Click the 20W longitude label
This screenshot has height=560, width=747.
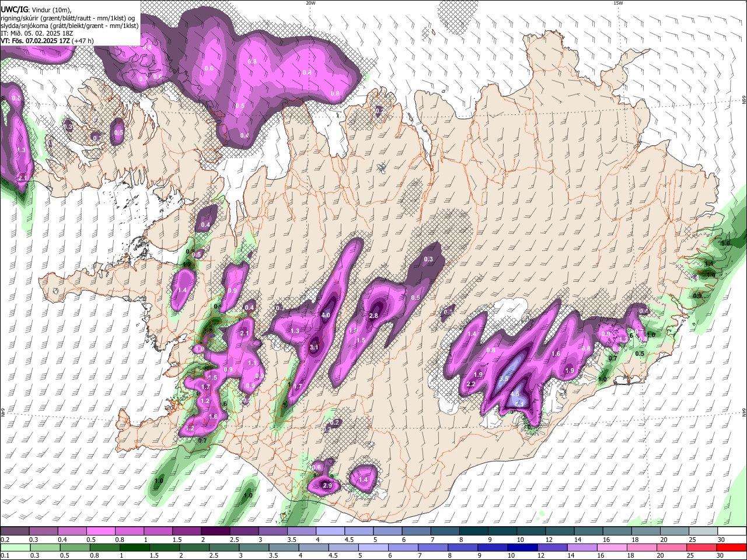click(310, 3)
